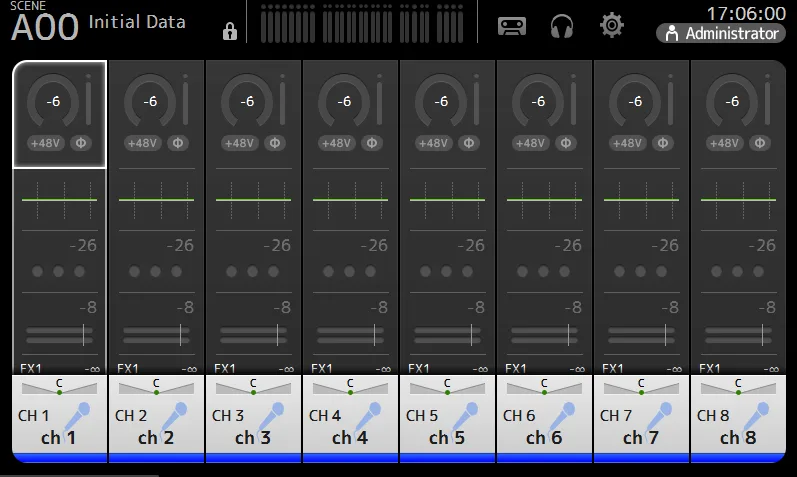Select the CH 1 gain knob

pyautogui.click(x=53, y=101)
